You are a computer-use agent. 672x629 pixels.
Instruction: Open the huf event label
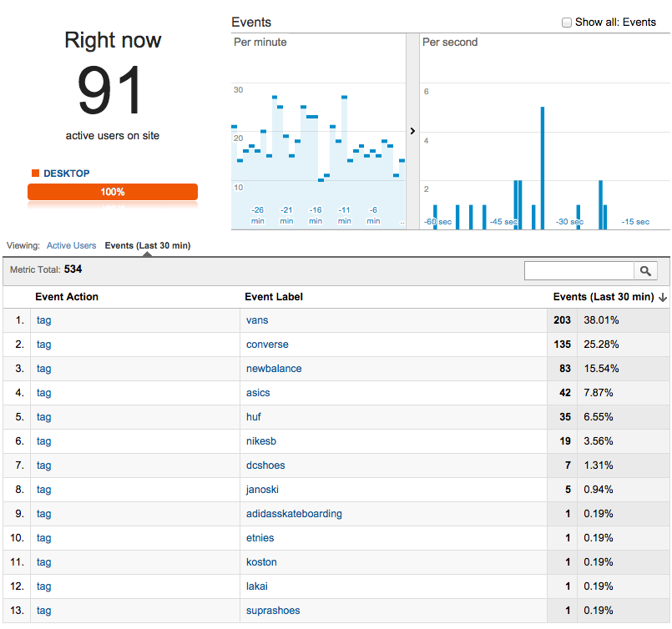point(253,417)
